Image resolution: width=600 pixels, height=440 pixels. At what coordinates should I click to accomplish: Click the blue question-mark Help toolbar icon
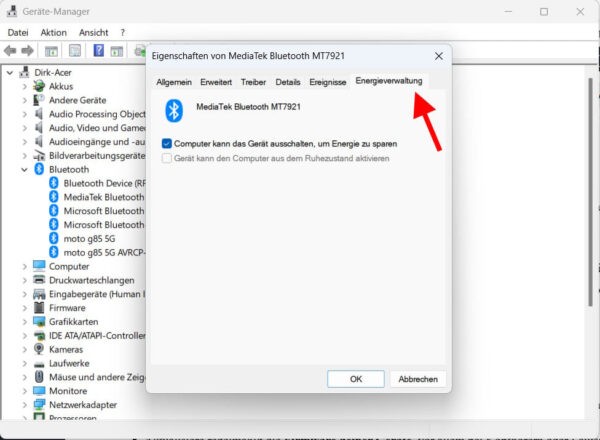[x=98, y=51]
